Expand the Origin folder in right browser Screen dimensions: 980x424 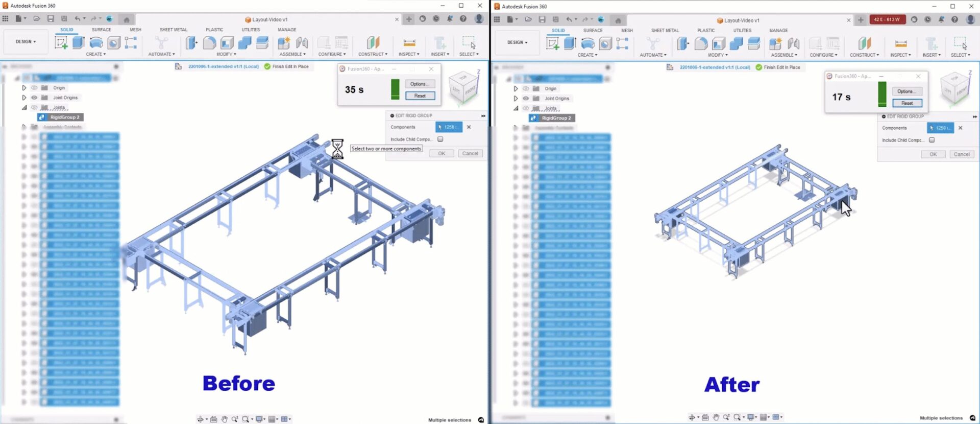coord(516,88)
